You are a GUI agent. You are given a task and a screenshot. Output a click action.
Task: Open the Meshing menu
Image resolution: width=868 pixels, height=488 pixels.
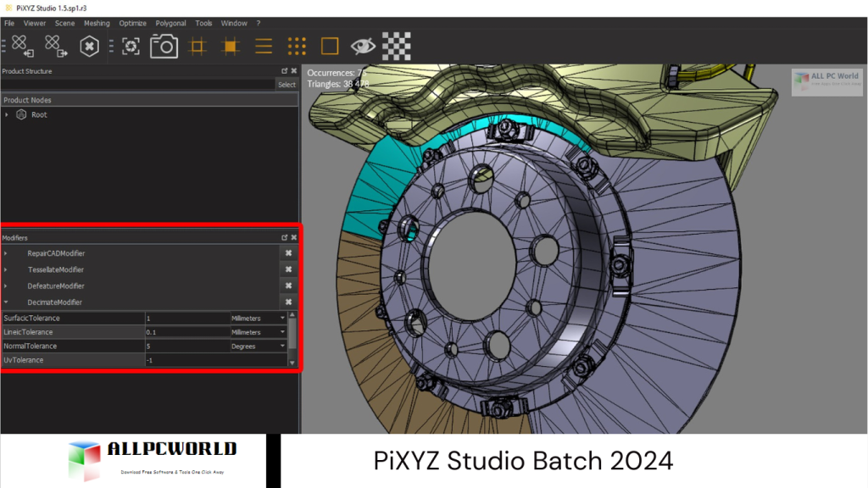(x=97, y=23)
